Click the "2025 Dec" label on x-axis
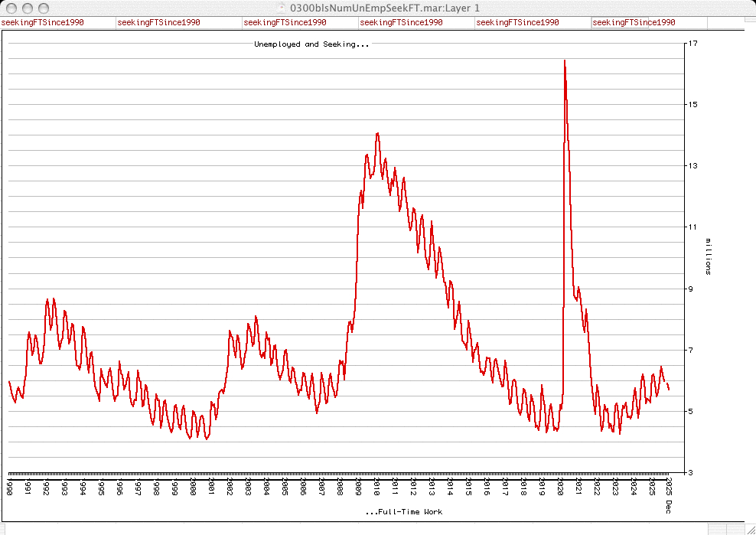The width and height of the screenshot is (756, 535). point(670,490)
